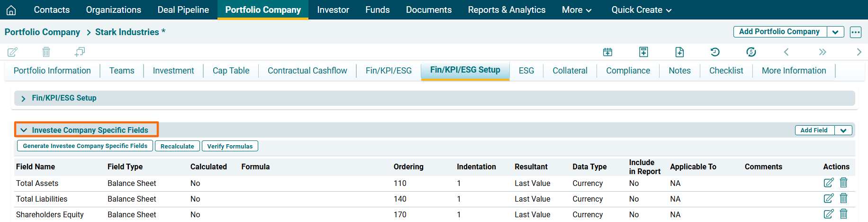868x222 pixels.
Task: Edit the Total Assets field row
Action: click(x=828, y=183)
